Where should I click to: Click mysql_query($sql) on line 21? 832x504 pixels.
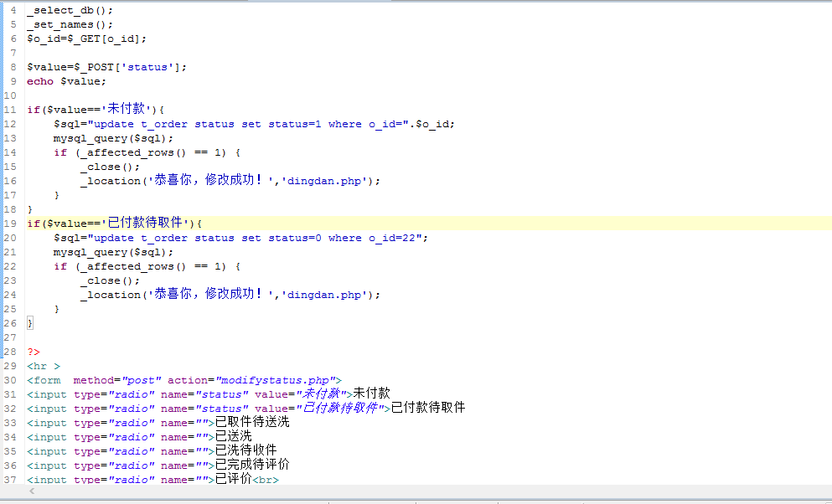click(x=113, y=252)
